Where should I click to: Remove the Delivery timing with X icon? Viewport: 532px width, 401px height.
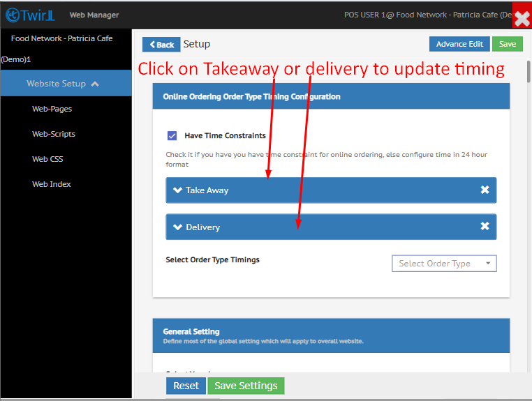[485, 227]
